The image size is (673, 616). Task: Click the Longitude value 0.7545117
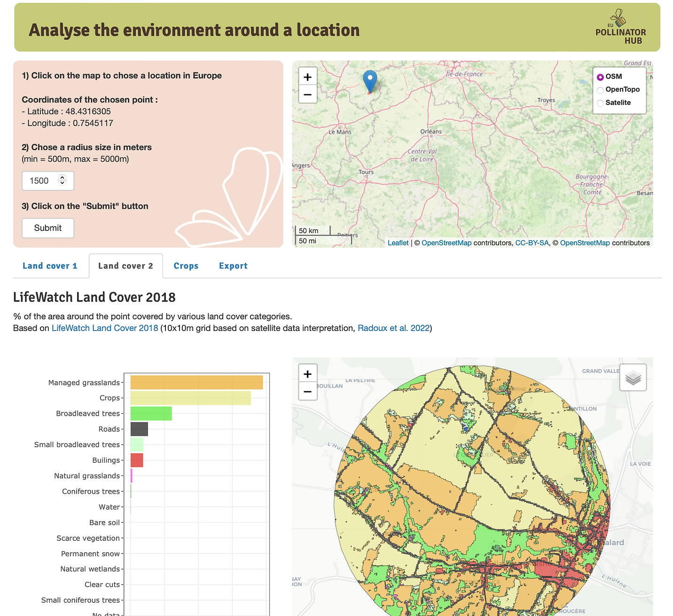[93, 123]
